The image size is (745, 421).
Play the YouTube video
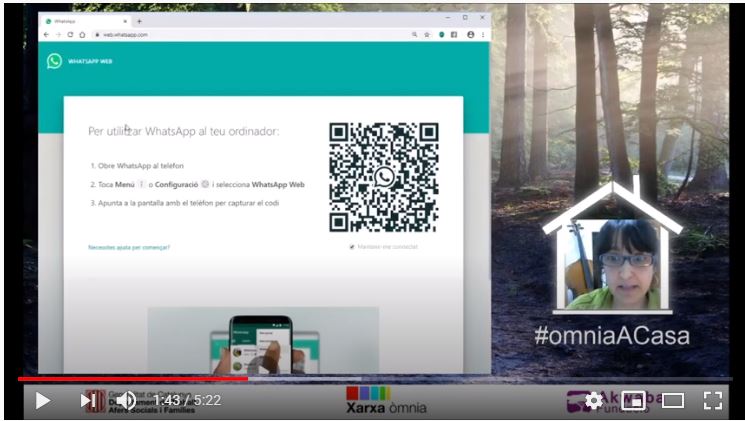(42, 401)
